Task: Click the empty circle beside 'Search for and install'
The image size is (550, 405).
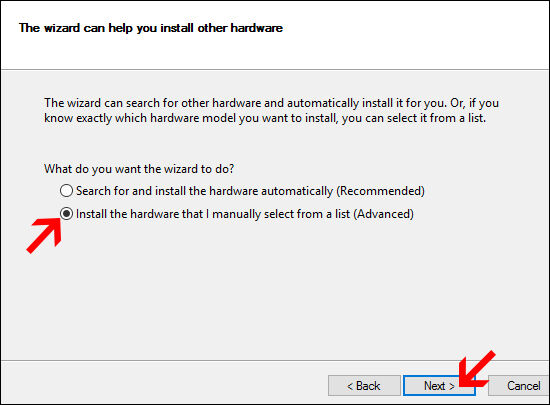Action: click(66, 191)
